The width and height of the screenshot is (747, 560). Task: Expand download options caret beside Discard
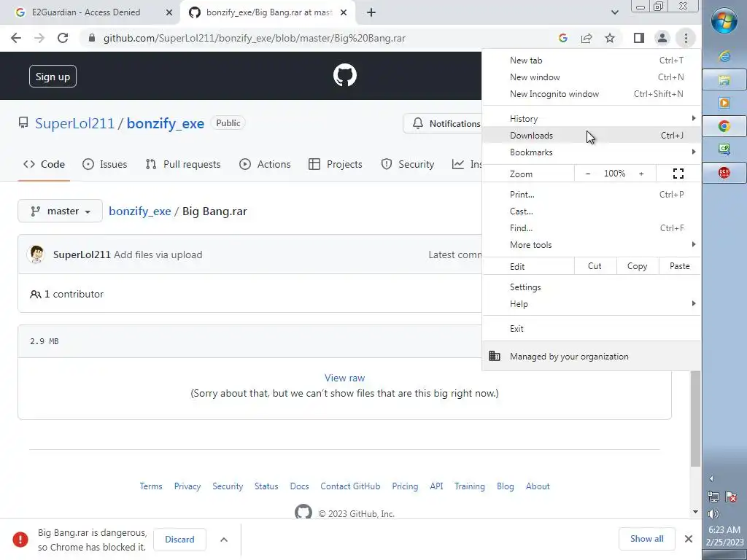pos(224,540)
